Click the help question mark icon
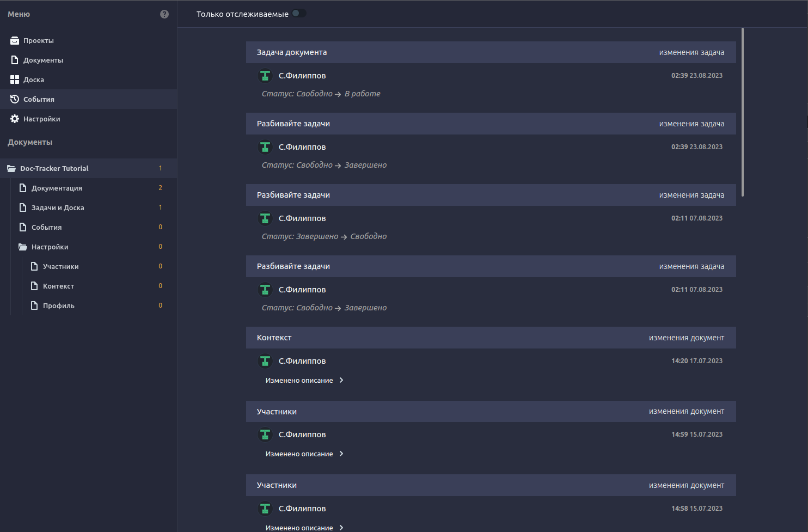This screenshot has width=808, height=532. click(x=164, y=14)
